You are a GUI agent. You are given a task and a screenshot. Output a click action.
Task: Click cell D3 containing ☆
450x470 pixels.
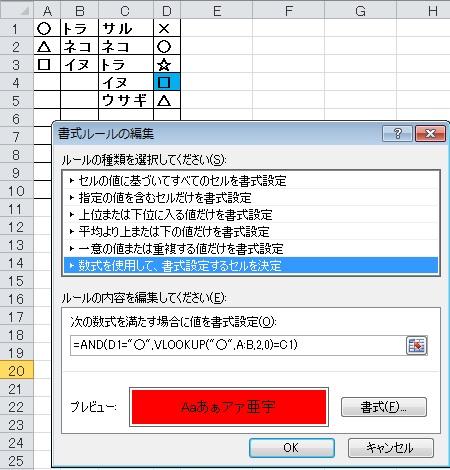coord(167,64)
